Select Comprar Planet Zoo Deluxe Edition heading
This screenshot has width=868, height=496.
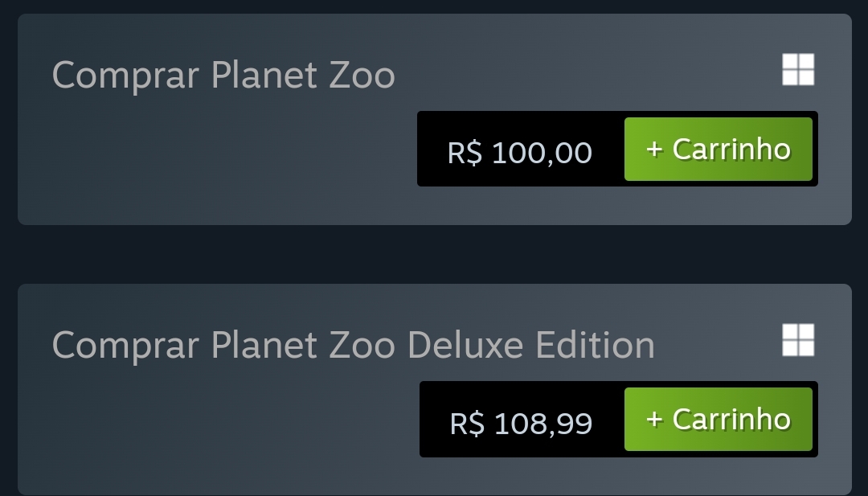click(353, 346)
